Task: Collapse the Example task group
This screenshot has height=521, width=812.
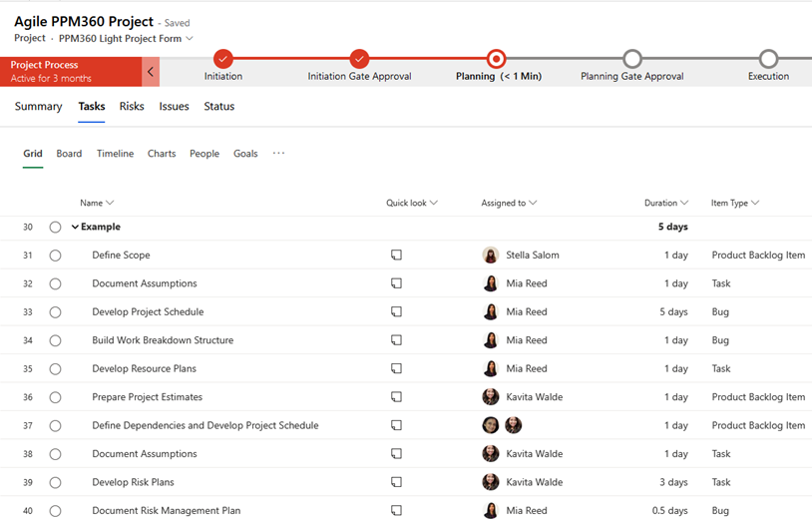Action: (75, 228)
